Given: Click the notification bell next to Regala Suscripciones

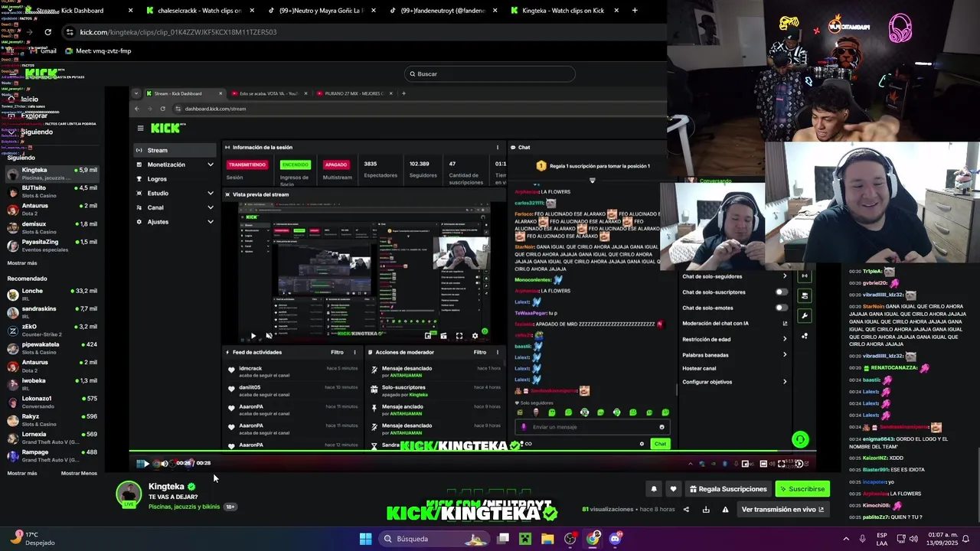Looking at the screenshot, I should tap(654, 489).
